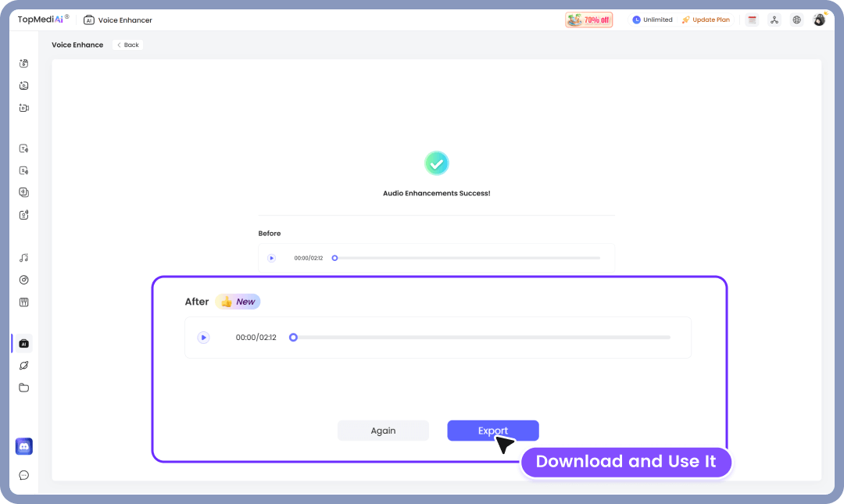Select the music note audio tool in sidebar
This screenshot has height=504, width=844.
[x=23, y=257]
